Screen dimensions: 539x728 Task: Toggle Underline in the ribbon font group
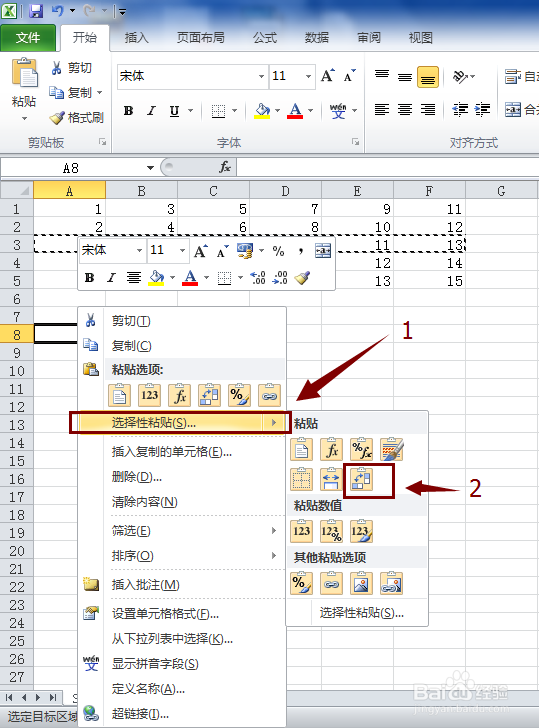(174, 111)
